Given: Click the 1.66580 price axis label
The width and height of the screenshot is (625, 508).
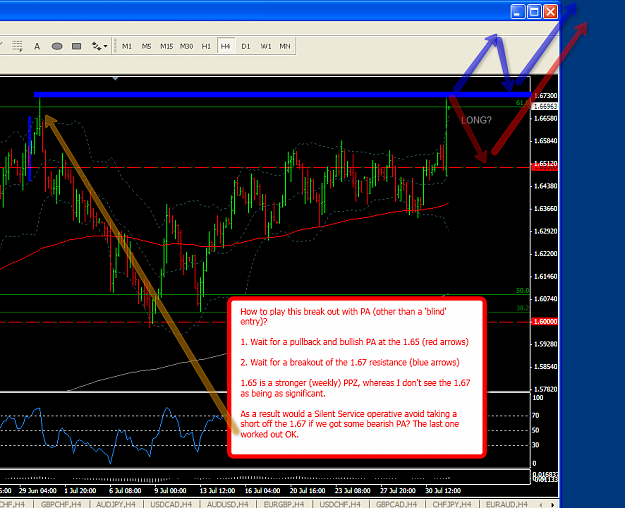Looking at the screenshot, I should pos(545,118).
